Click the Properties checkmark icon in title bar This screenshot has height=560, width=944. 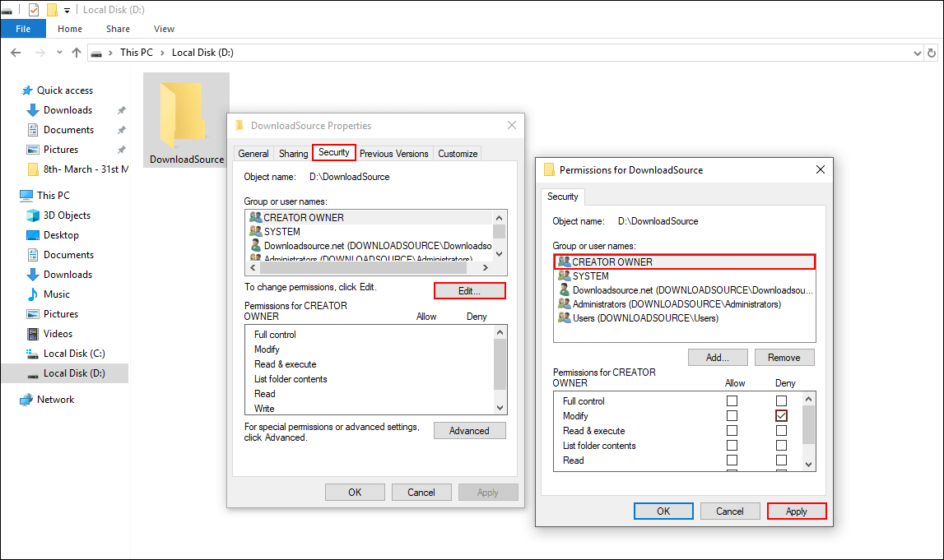(34, 10)
